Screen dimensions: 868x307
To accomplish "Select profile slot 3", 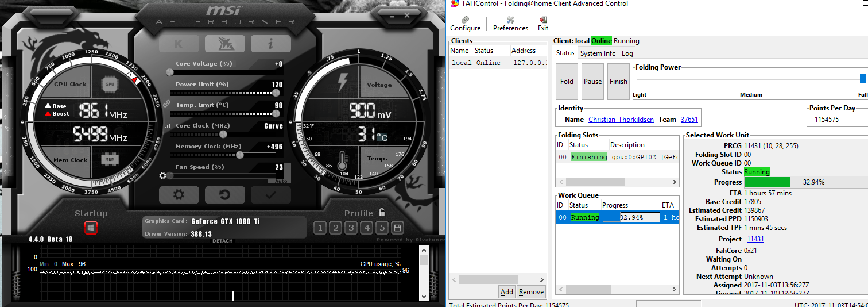I will click(351, 228).
